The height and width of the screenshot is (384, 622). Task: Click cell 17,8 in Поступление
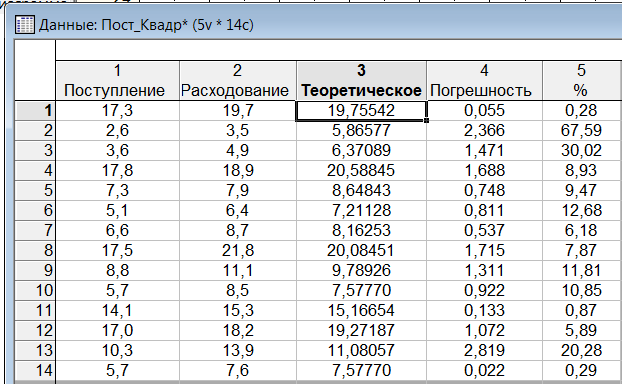[x=117, y=171]
